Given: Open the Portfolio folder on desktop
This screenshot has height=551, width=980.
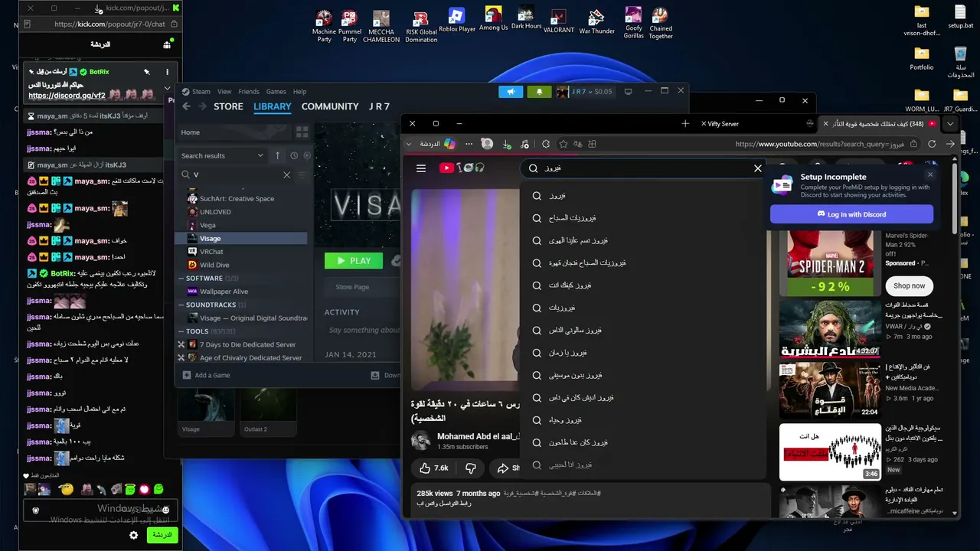Looking at the screenshot, I should (922, 58).
